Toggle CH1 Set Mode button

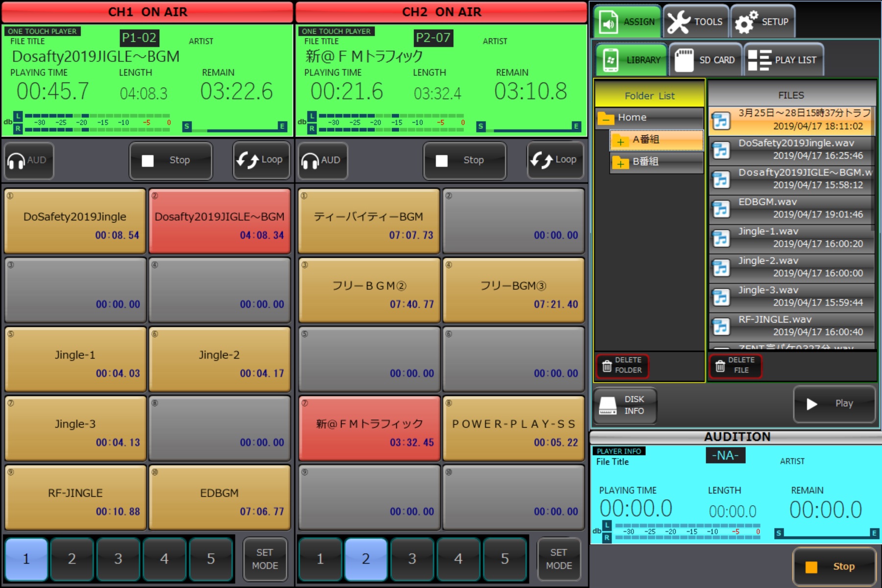[x=265, y=559]
